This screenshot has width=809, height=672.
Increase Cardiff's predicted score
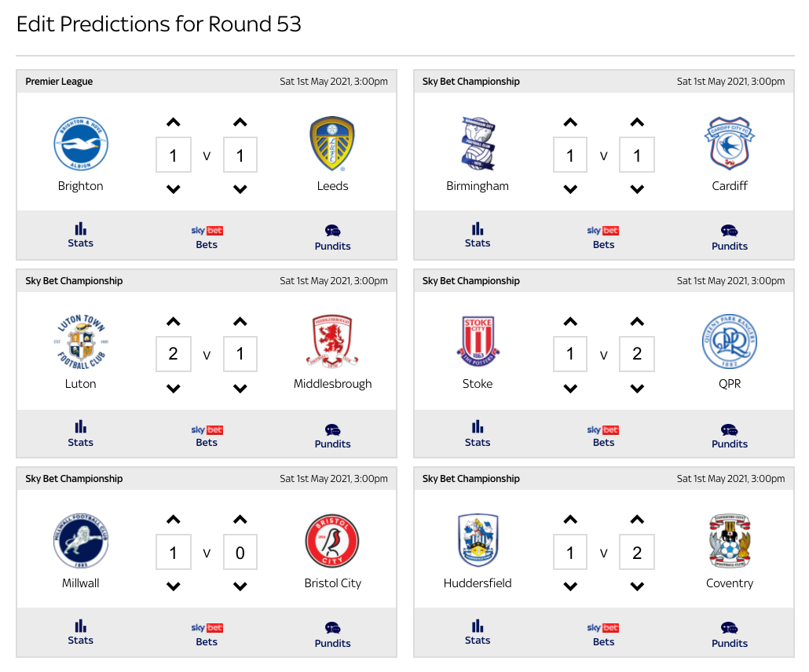[637, 122]
